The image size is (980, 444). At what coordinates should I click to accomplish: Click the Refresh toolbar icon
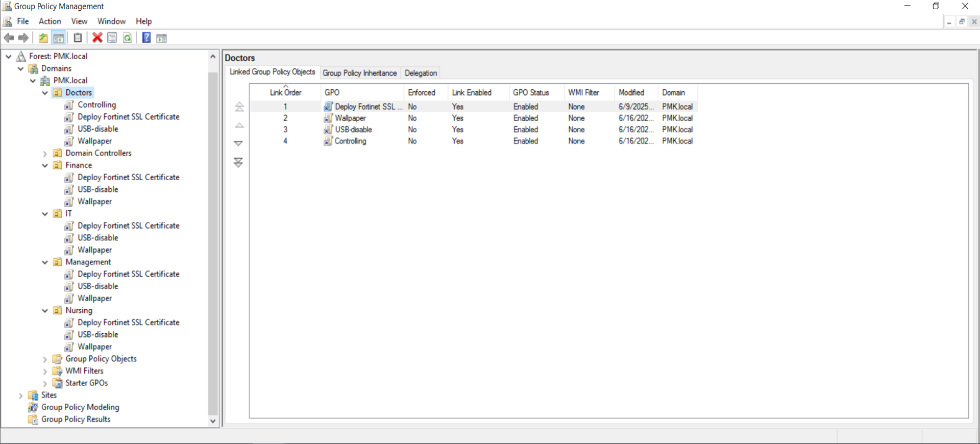[128, 38]
